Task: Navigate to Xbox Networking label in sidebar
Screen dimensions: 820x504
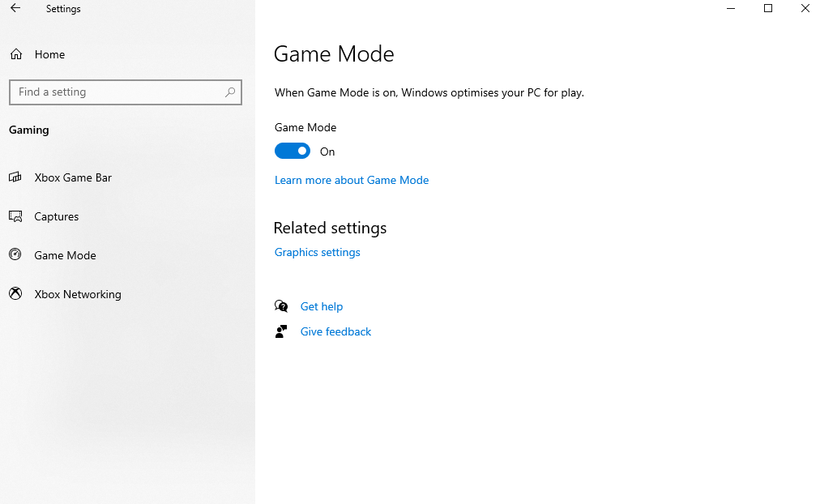Action: click(x=78, y=294)
